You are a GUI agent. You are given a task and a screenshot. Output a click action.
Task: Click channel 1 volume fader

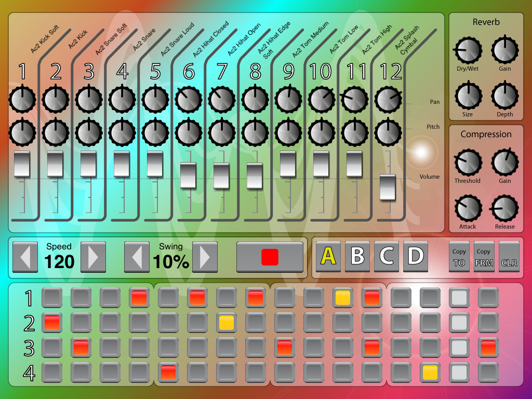coord(22,164)
